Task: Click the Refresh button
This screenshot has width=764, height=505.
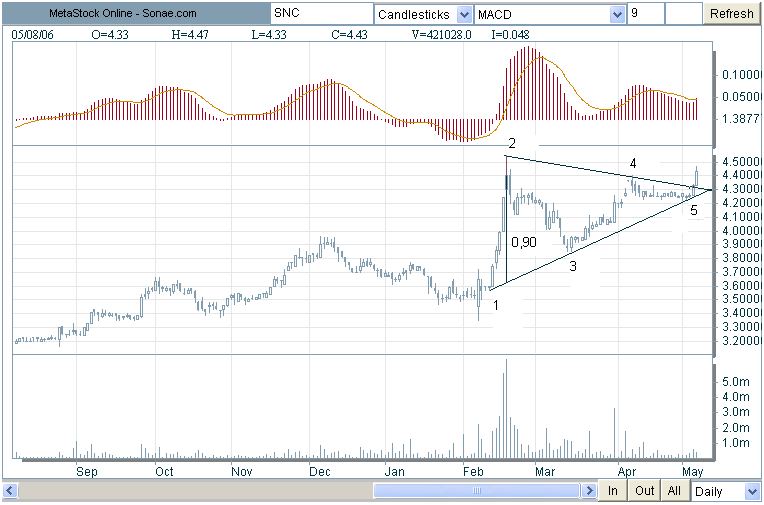Action: [731, 14]
